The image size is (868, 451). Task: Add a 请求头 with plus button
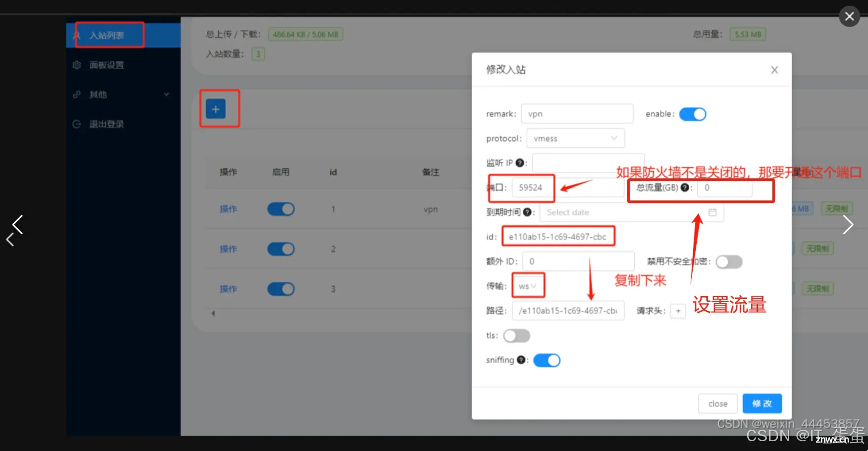(x=678, y=311)
